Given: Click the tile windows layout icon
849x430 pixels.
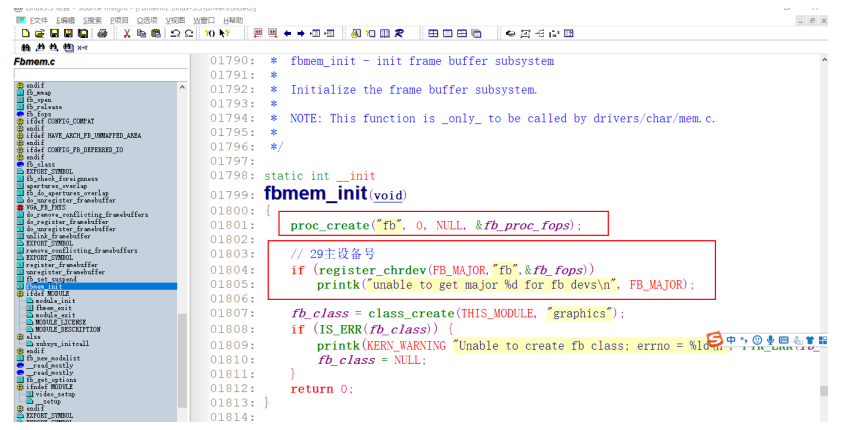Looking at the screenshot, I should click(x=433, y=34).
